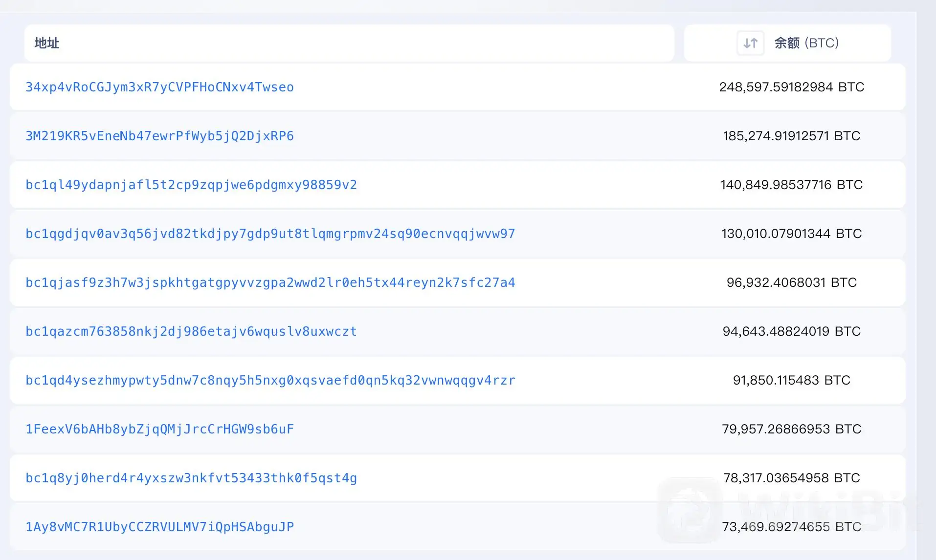Open address 3M219KR5vEneNb47ewrPfWyb5jQ2DjxRP6
Screen dimensions: 936x560
coord(159,136)
